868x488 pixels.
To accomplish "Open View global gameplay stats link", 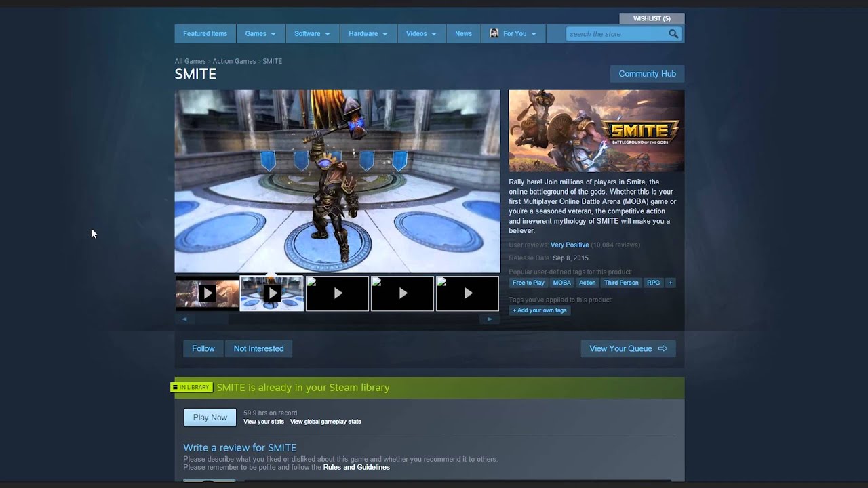I will (x=325, y=422).
